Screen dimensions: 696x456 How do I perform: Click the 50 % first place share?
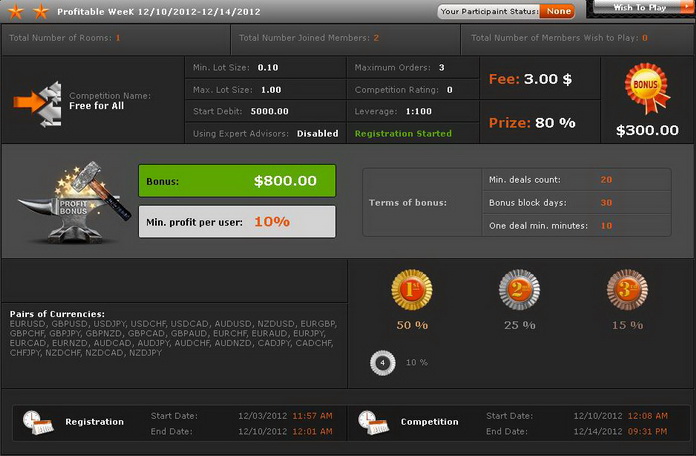click(412, 325)
